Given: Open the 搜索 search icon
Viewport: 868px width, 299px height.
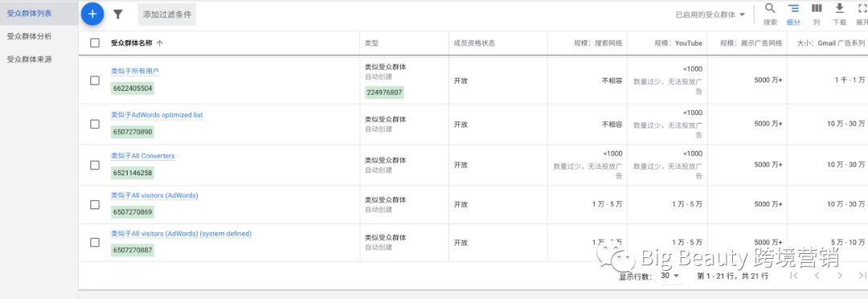Looking at the screenshot, I should (770, 8).
